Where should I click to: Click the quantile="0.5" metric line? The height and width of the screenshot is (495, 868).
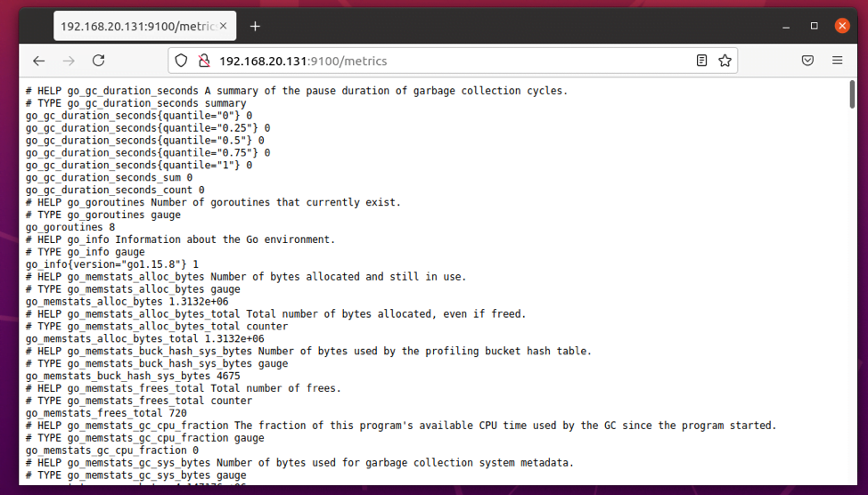pos(145,141)
